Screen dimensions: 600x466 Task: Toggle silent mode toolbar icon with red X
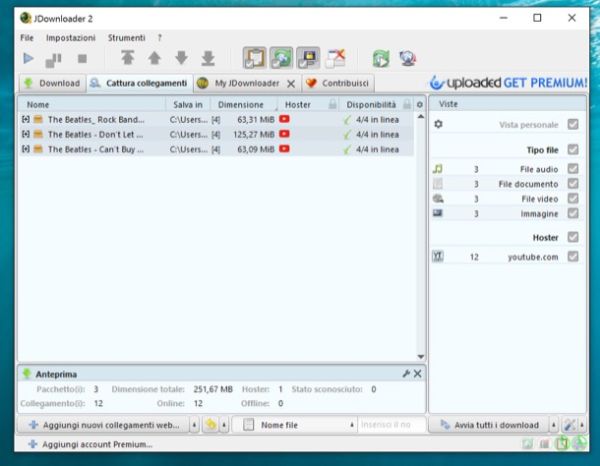(335, 58)
